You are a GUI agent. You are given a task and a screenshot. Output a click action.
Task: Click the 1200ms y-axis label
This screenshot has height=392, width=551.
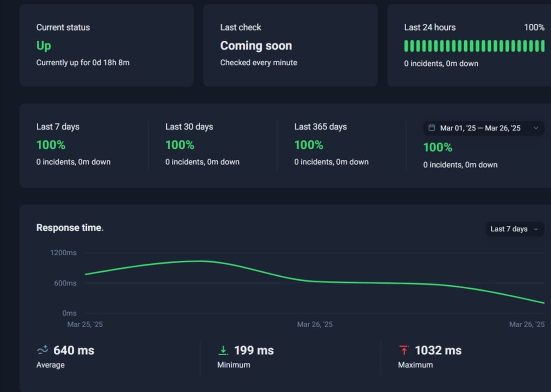click(63, 252)
